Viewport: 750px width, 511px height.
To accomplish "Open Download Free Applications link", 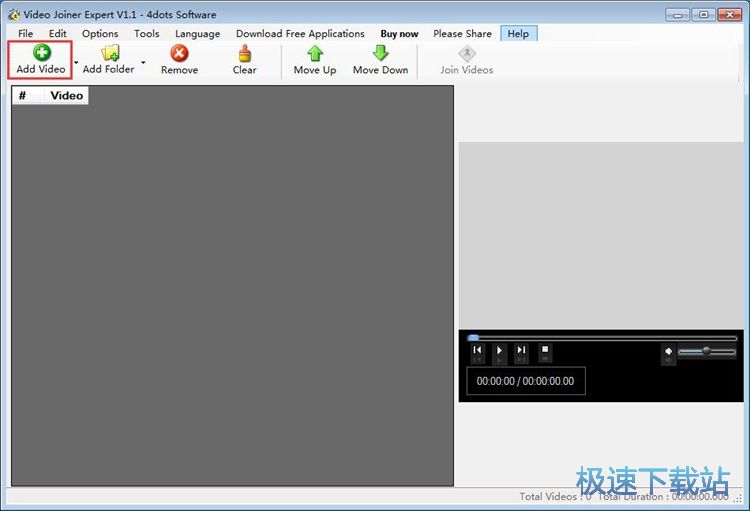I will coord(300,33).
